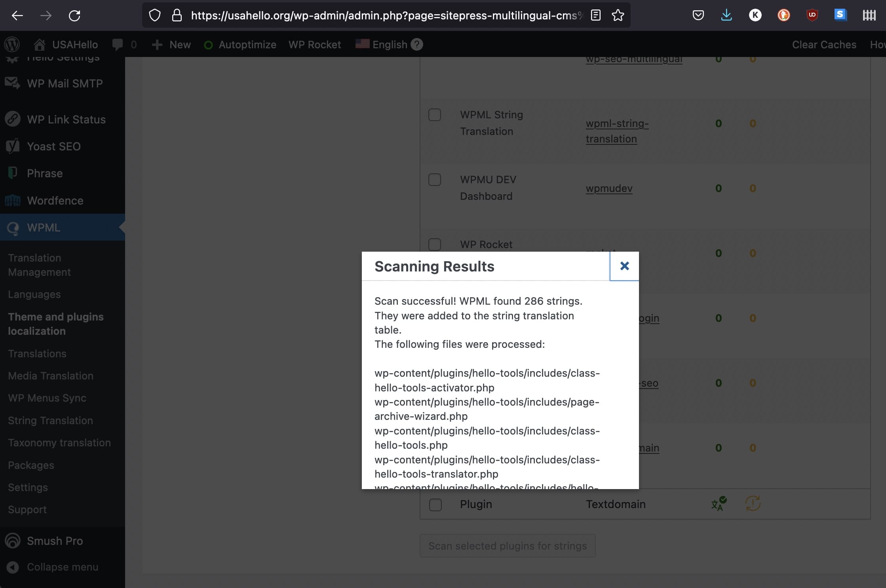Image resolution: width=886 pixels, height=588 pixels.
Task: Click translation status icon in table footer
Action: (x=719, y=504)
